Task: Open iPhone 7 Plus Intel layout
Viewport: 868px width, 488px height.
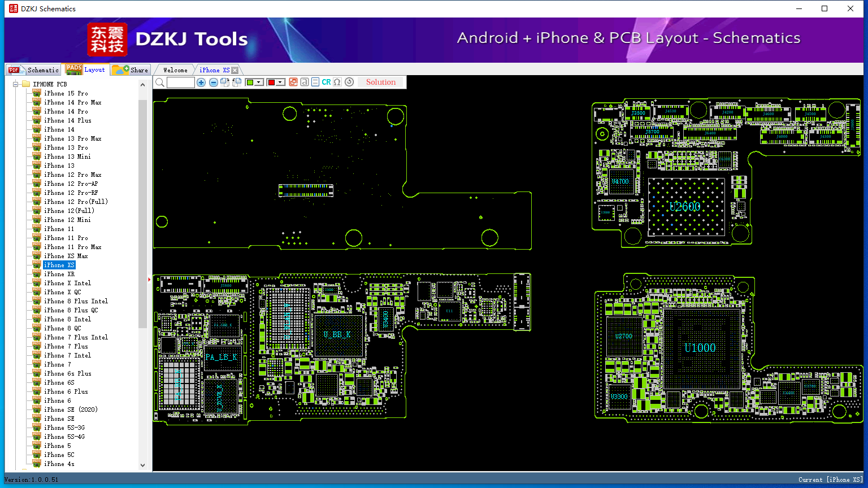Action: tap(76, 337)
